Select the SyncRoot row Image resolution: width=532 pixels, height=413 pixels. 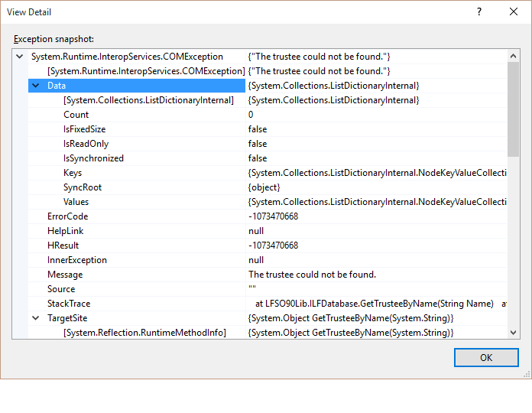pyautogui.click(x=83, y=187)
